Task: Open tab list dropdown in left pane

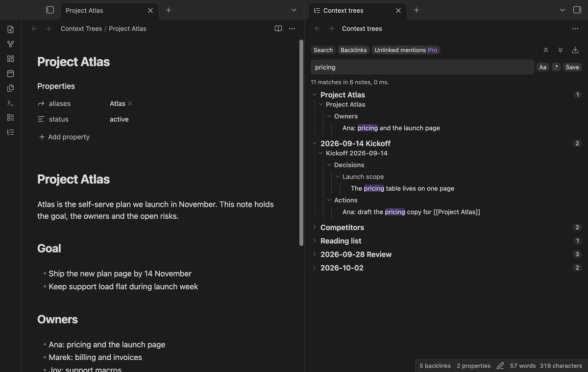Action: pyautogui.click(x=294, y=10)
